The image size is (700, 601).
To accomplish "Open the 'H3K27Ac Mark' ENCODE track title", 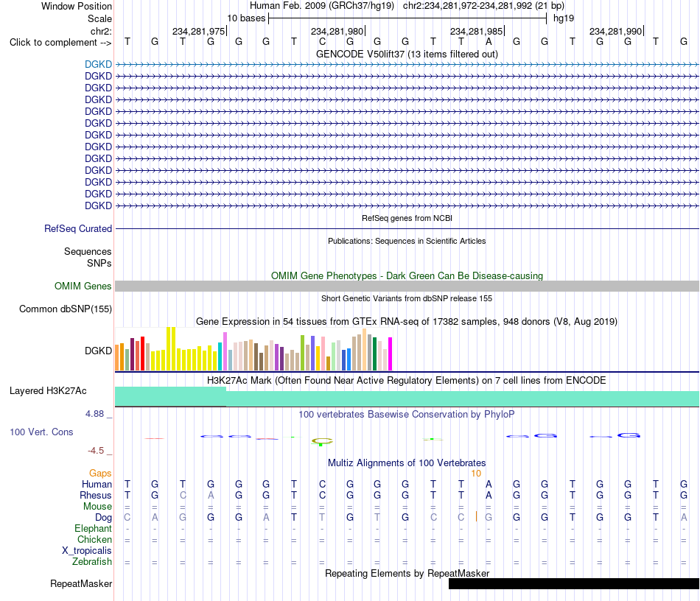I will pyautogui.click(x=407, y=380).
